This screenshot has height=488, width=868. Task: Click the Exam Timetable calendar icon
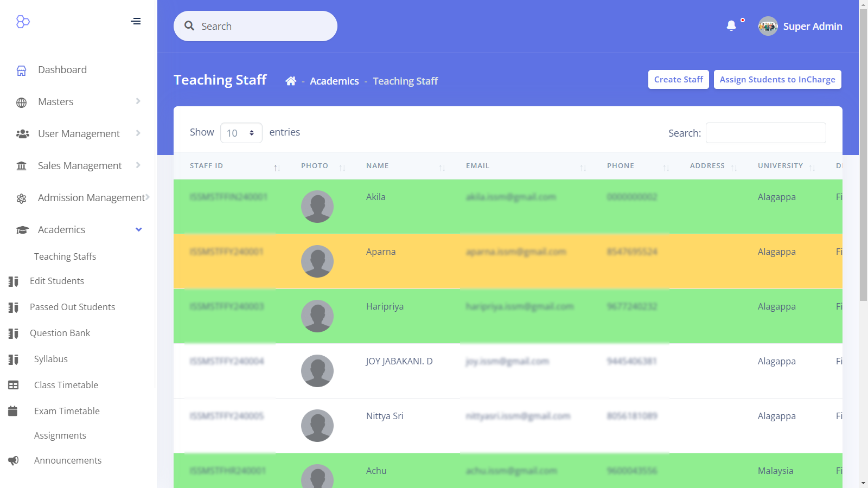[x=14, y=411]
